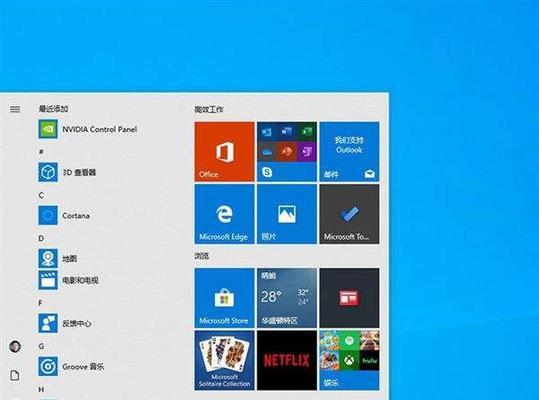Open Word icon in Office apps tile
This screenshot has height=400, width=539.
[x=287, y=131]
